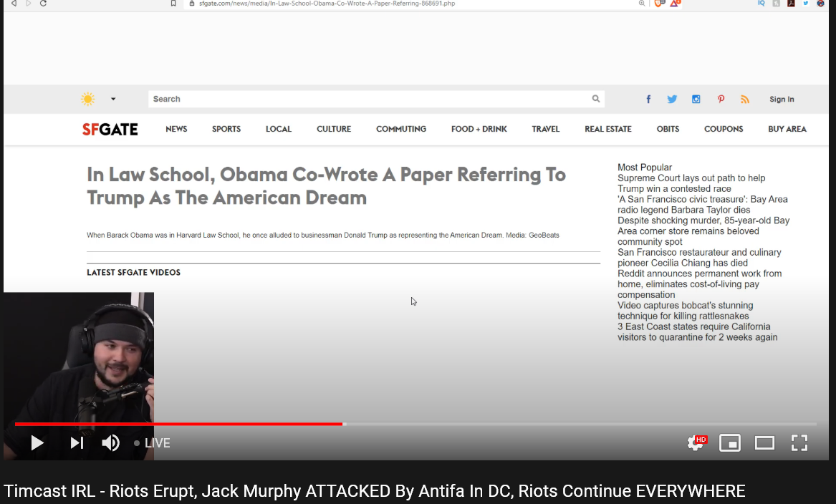Seek on the red video progress bar
836x504 pixels.
tap(416, 424)
